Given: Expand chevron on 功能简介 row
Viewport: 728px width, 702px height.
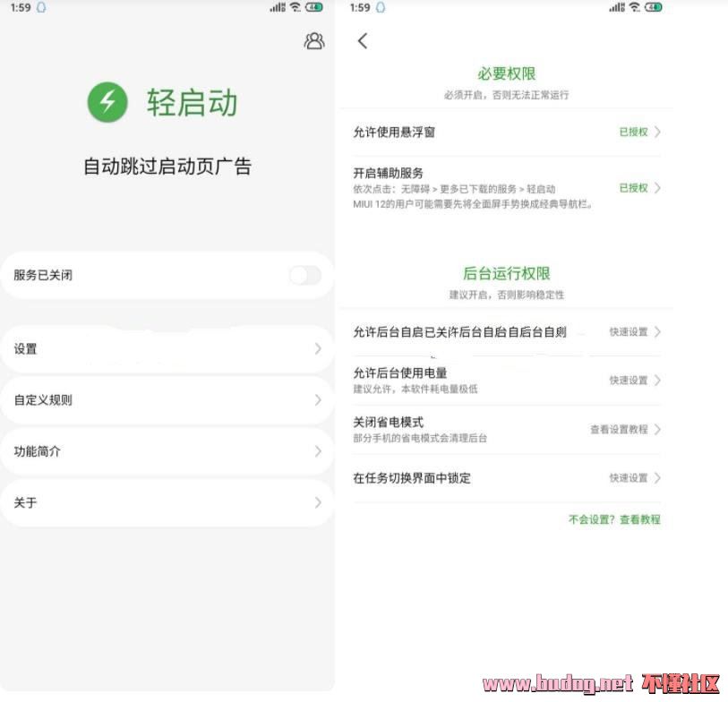Looking at the screenshot, I should (318, 451).
